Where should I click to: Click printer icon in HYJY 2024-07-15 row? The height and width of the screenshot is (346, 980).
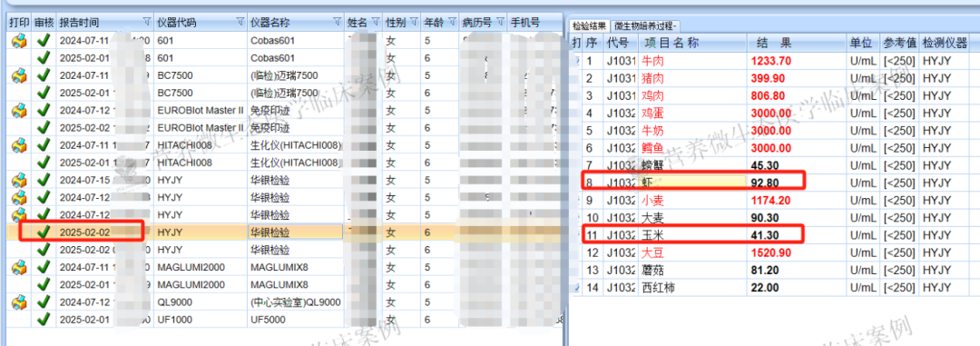[x=19, y=180]
